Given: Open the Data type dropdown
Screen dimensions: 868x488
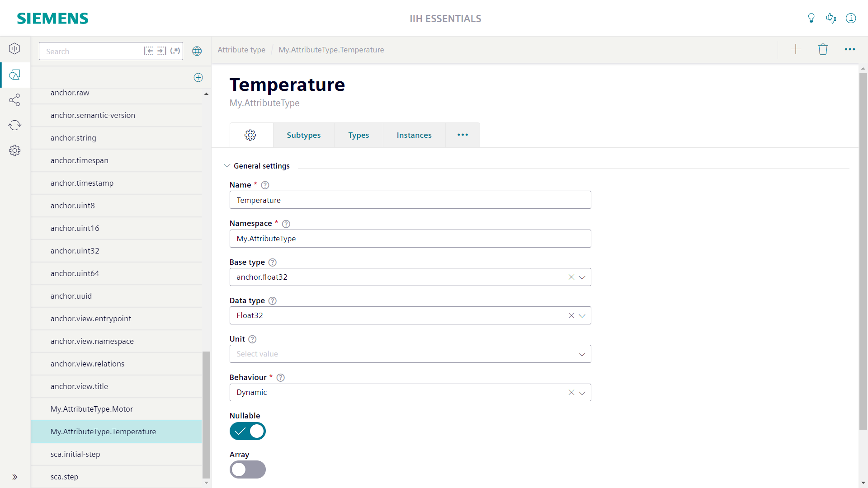Looking at the screenshot, I should click(582, 315).
